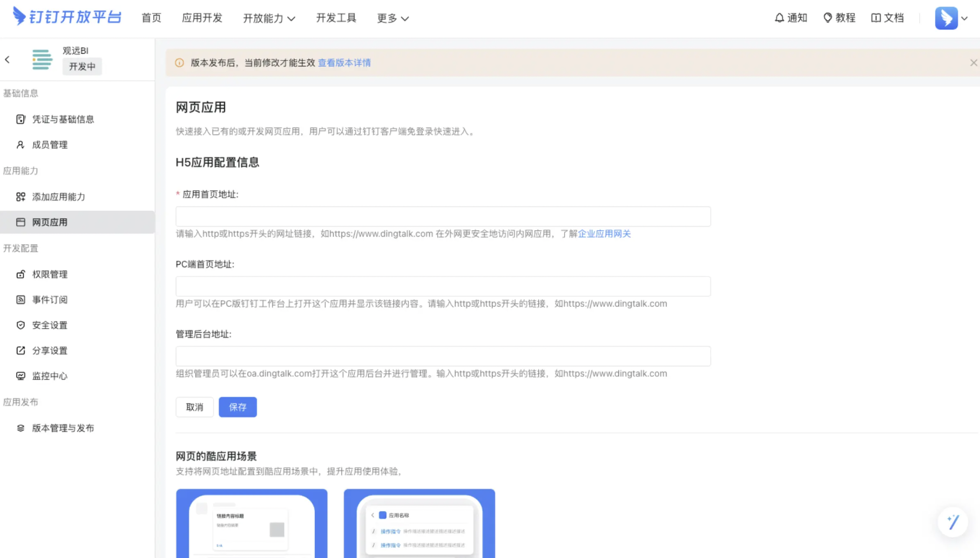Open 开发工具 in the top navigation

coord(336,18)
